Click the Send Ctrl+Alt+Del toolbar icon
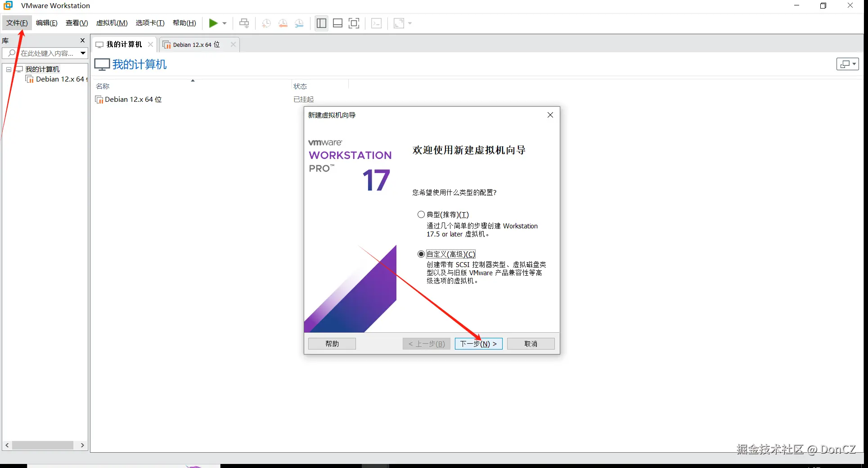The width and height of the screenshot is (868, 468). 244,23
